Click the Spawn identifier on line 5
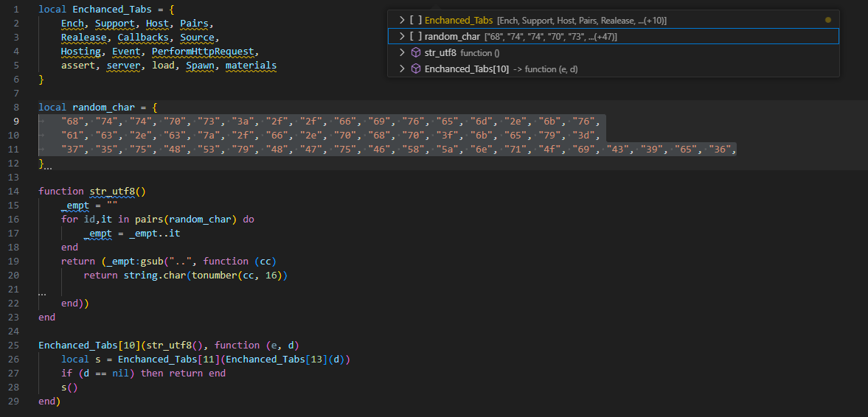Viewport: 868px width, 417px height. click(200, 66)
